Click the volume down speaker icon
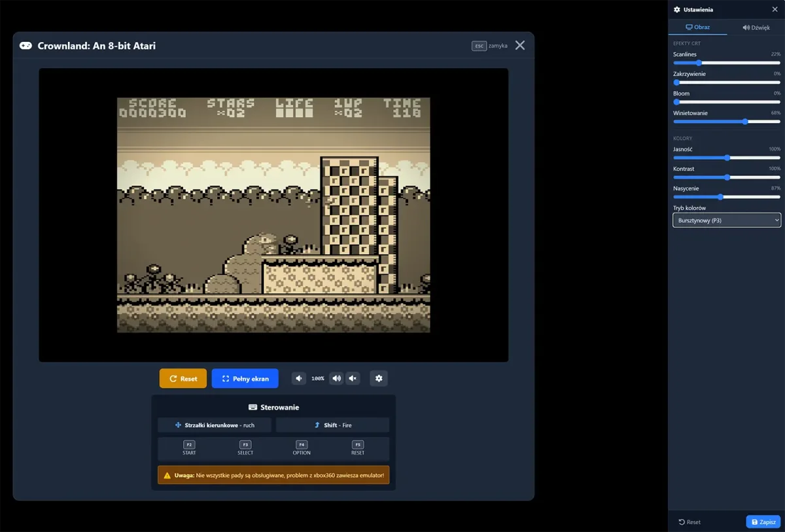Image resolution: width=785 pixels, height=532 pixels. [x=299, y=378]
